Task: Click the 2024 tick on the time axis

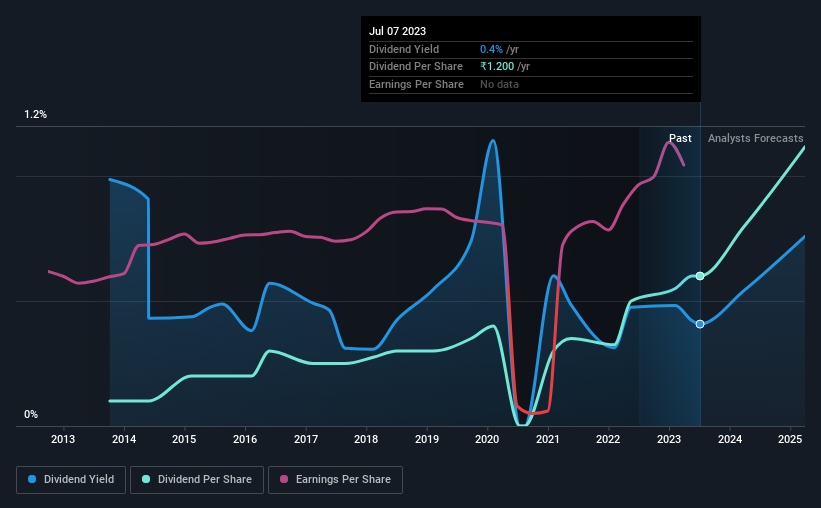Action: pyautogui.click(x=730, y=439)
